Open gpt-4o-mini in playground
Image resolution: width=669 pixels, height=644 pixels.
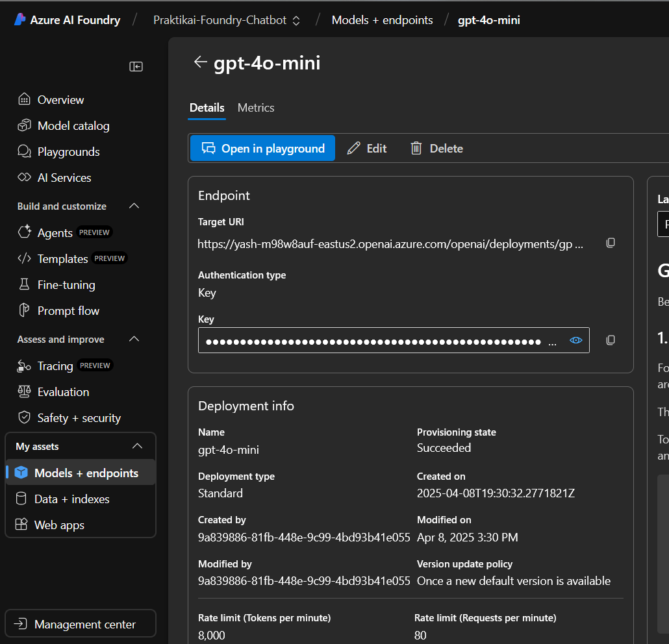point(262,148)
